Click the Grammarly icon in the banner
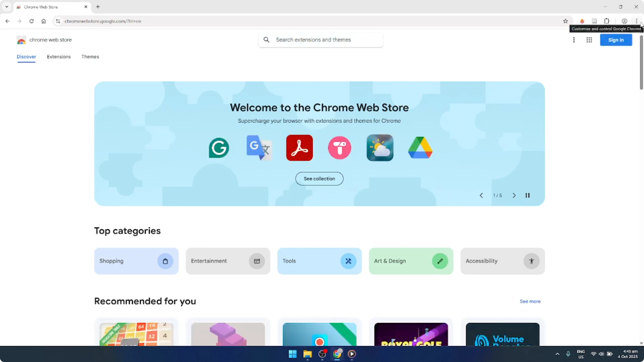Viewport: 644px width, 362px height. point(219,148)
